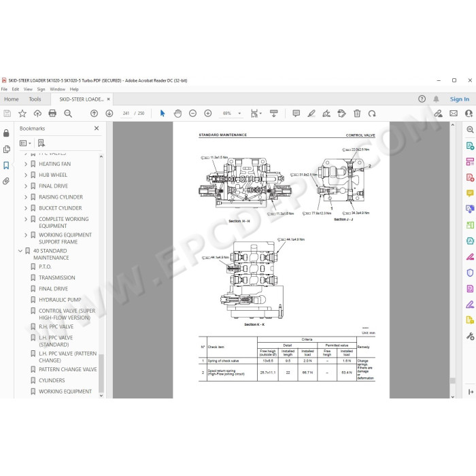Click the stamp tool icon
The image size is (476, 476).
pyautogui.click(x=341, y=114)
